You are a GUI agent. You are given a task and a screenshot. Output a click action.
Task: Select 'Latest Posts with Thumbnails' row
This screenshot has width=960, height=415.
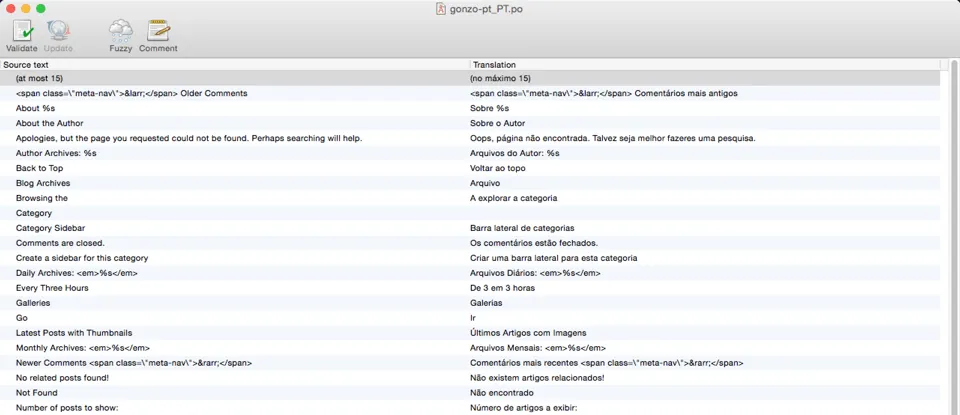coord(74,332)
